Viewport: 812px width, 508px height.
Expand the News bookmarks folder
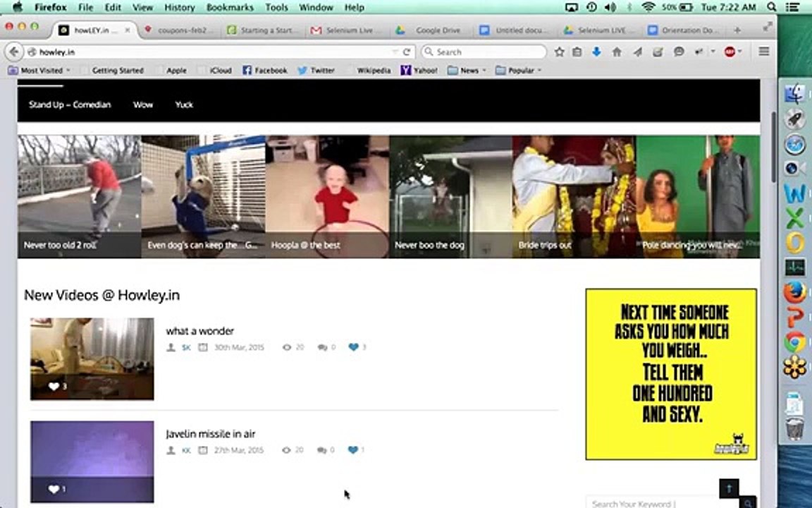coord(467,70)
